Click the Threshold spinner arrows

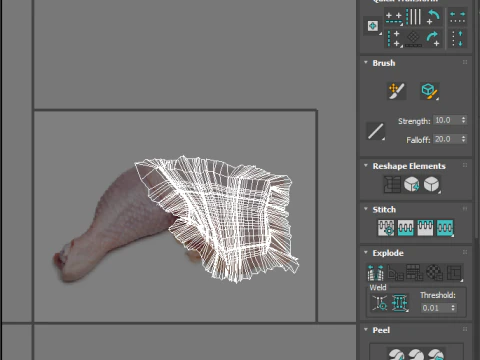453,308
